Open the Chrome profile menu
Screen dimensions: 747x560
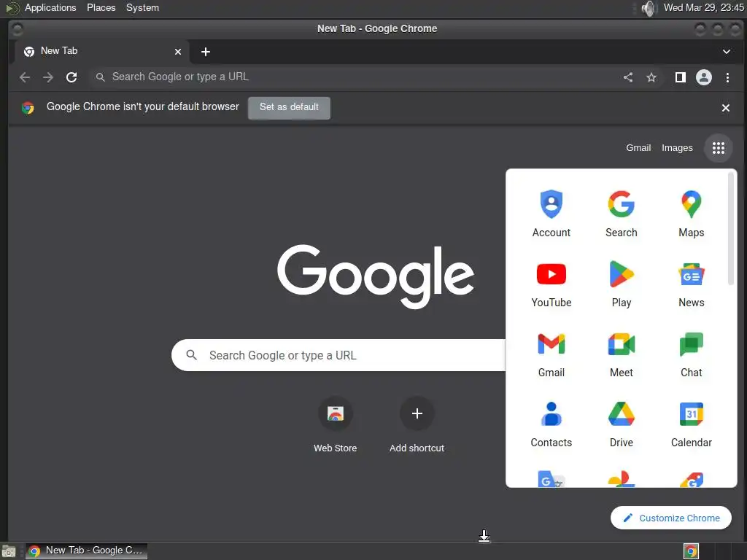pyautogui.click(x=704, y=77)
